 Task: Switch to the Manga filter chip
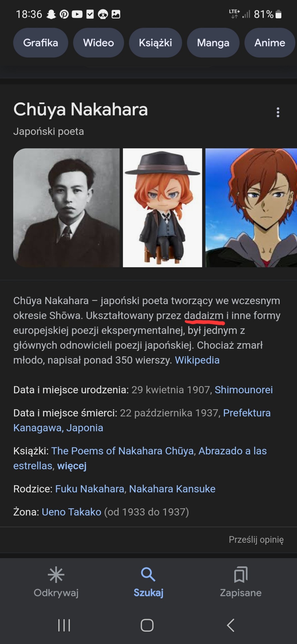pos(213,43)
